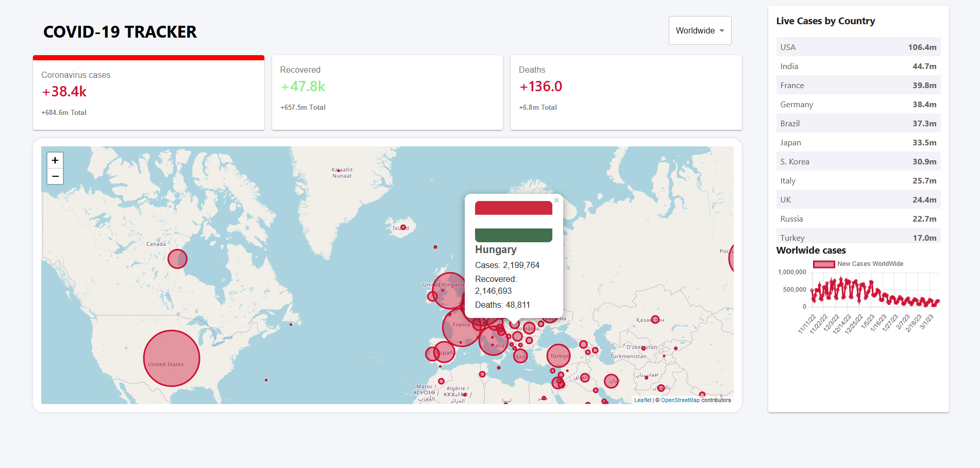Click the Türkiye case marker on the map
980x468 pixels.
(558, 355)
